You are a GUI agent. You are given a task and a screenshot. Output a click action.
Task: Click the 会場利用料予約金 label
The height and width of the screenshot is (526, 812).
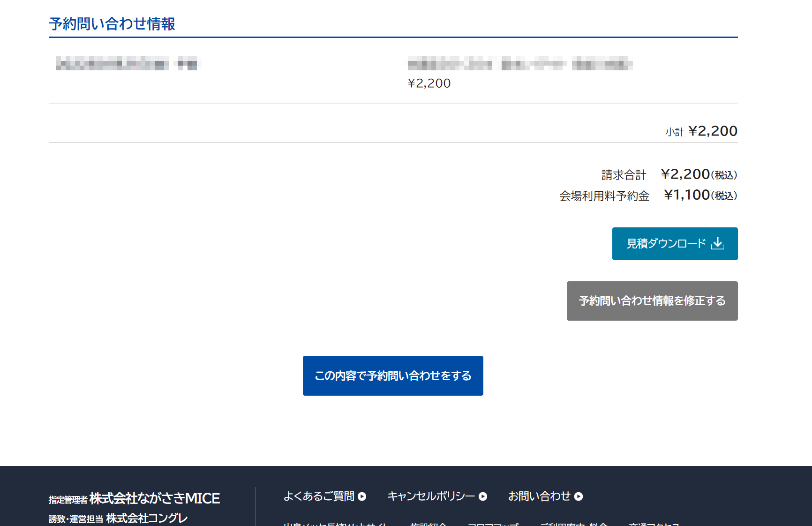point(604,196)
